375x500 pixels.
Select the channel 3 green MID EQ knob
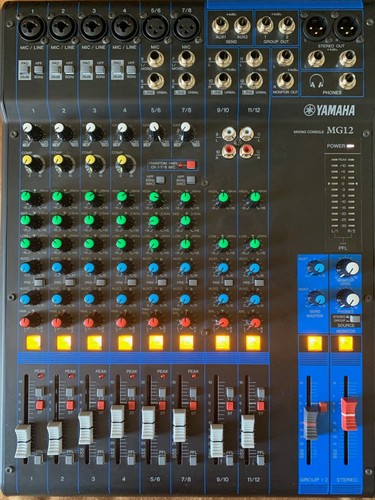[x=91, y=221]
